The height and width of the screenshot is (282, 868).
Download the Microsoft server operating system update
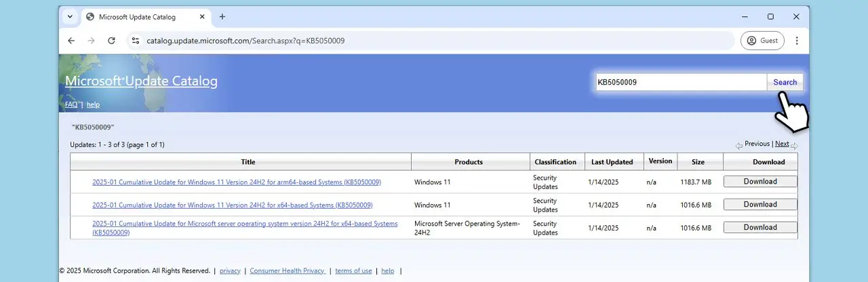pos(760,227)
